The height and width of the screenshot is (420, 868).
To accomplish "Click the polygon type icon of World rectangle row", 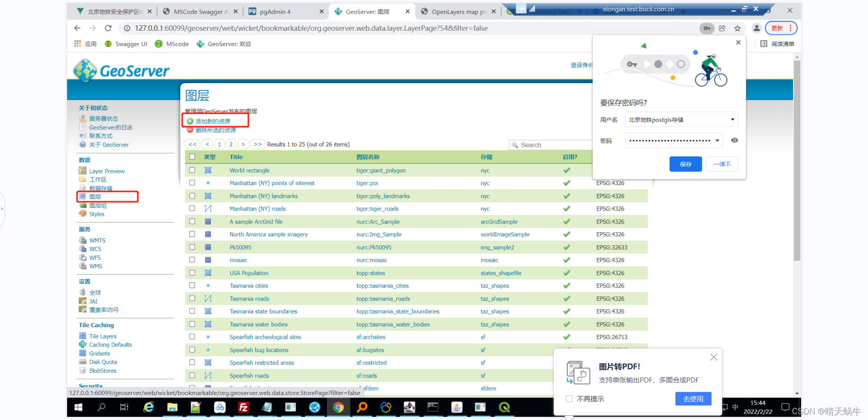I will coord(208,170).
